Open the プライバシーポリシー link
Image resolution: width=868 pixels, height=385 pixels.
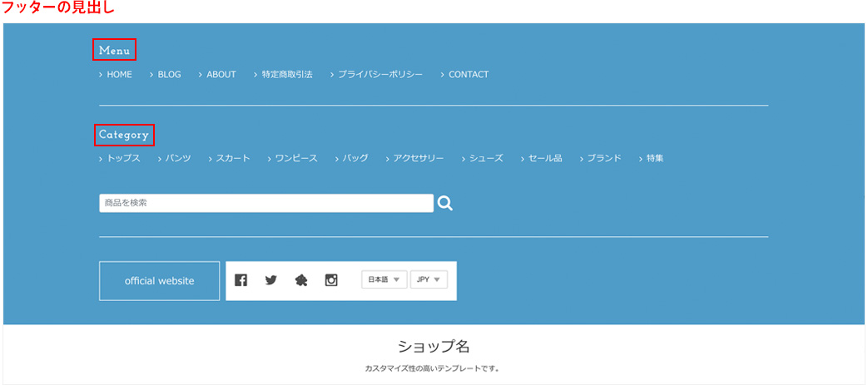380,75
